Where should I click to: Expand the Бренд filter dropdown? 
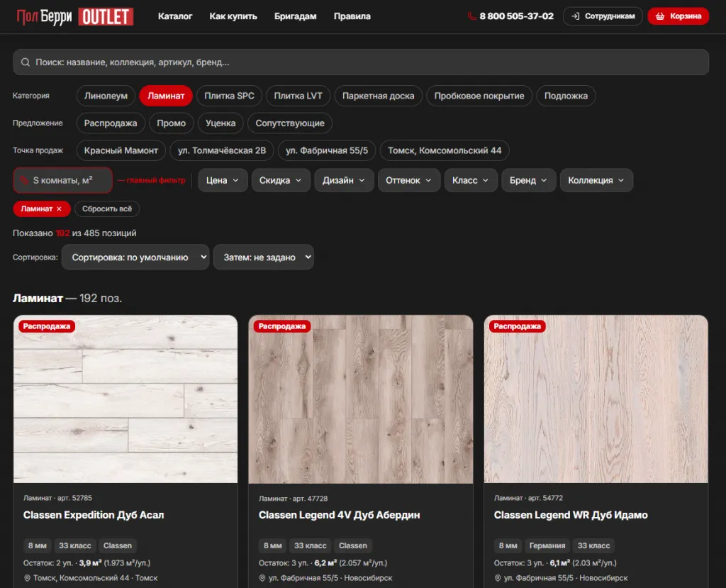tap(528, 180)
